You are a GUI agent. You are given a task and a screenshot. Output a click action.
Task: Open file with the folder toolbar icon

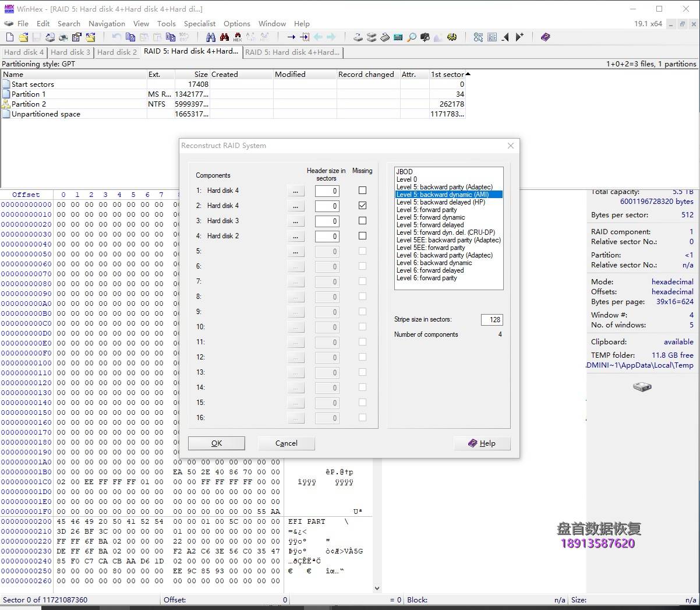(23, 37)
